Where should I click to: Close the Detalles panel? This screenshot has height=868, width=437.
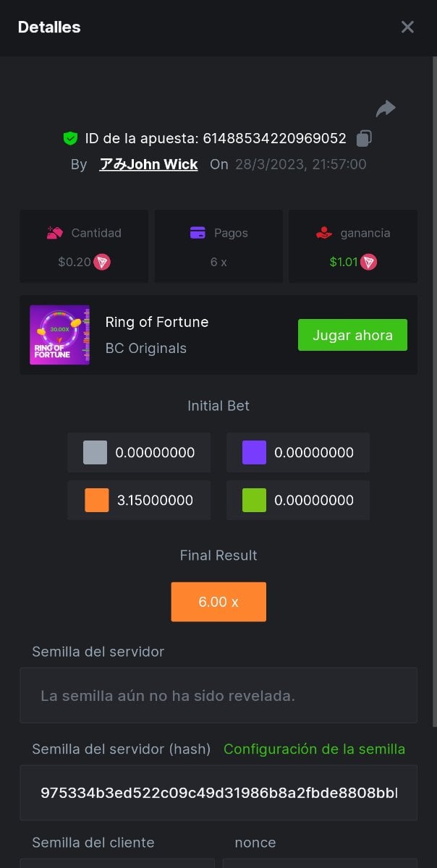[x=407, y=27]
